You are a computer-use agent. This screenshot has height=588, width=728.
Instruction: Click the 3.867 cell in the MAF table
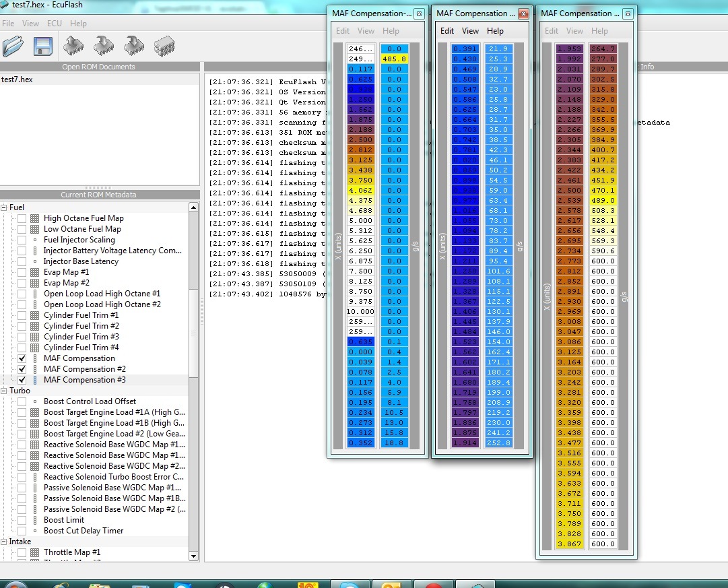click(569, 544)
